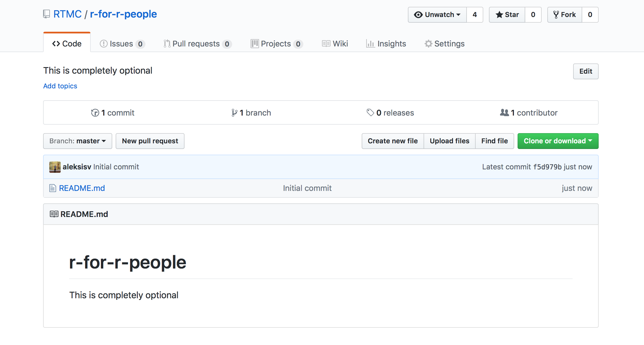Viewport: 644px width, 345px height.
Task: View the 1 contributor page
Action: [x=529, y=113]
